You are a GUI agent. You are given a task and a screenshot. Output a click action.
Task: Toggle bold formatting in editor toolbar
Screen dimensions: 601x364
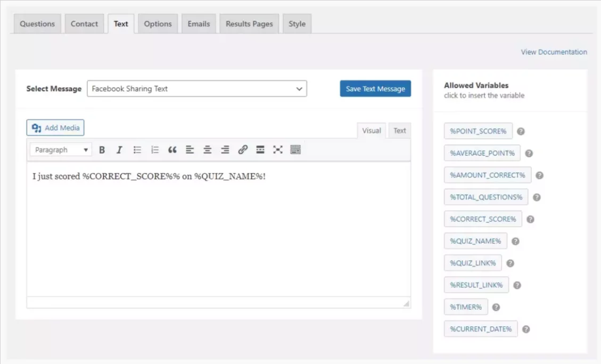click(x=102, y=150)
